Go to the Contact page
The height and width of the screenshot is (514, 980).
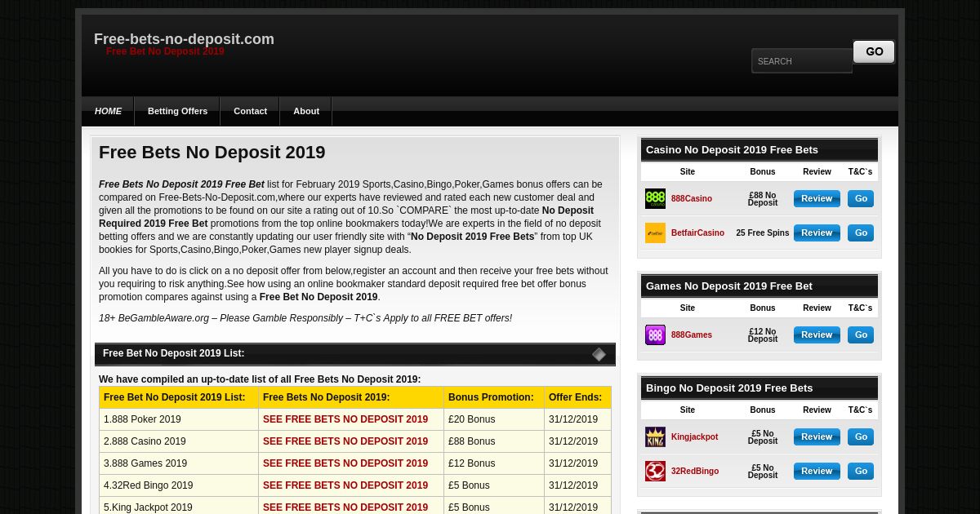250,111
